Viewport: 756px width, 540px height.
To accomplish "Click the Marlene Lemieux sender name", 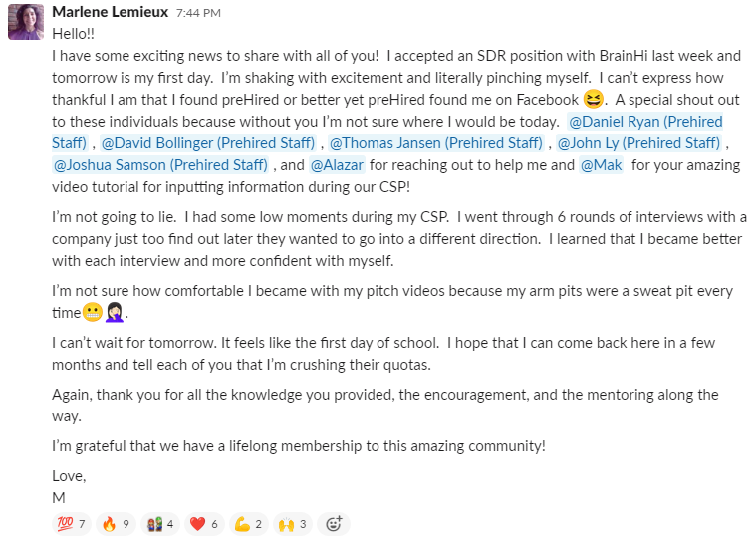I will click(x=110, y=13).
